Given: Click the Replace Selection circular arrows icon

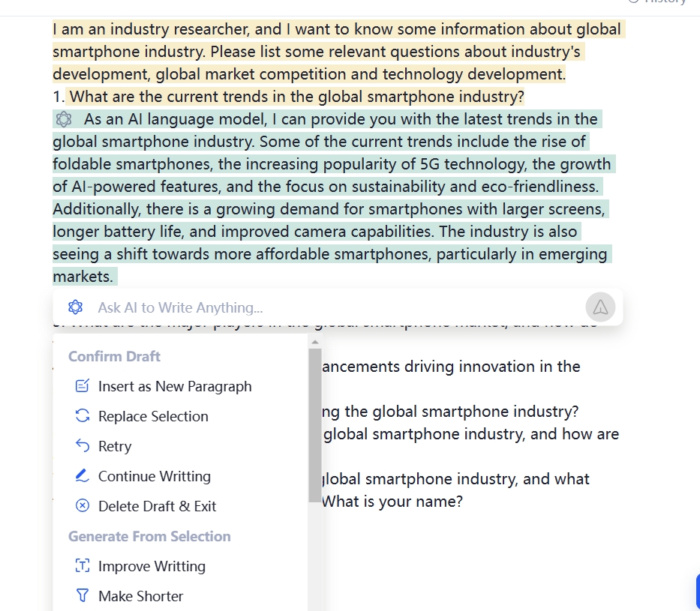Looking at the screenshot, I should click(x=83, y=416).
